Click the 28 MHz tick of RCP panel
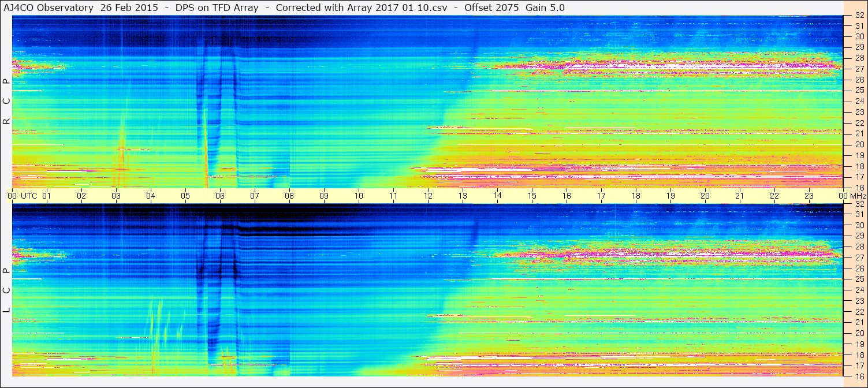 click(859, 58)
